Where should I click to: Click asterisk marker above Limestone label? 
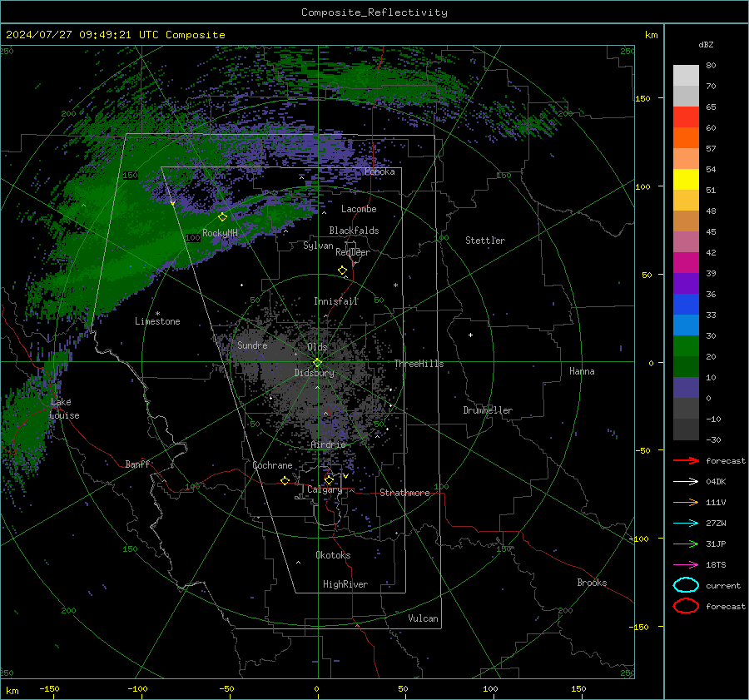pos(157,314)
